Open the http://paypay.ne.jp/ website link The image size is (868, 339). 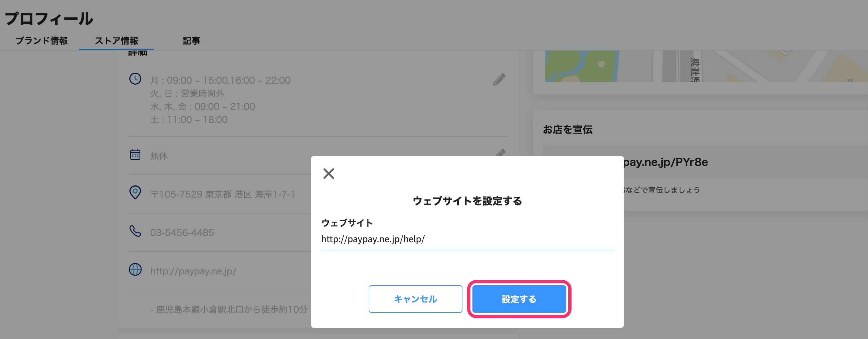[193, 271]
